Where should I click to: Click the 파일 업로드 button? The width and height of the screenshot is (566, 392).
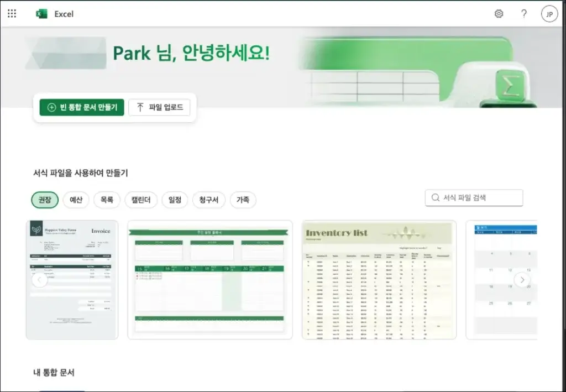159,107
